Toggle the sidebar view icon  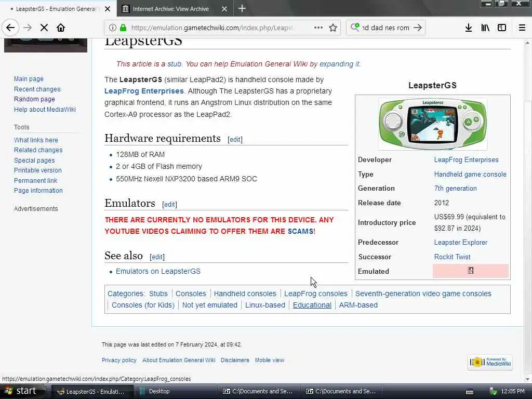point(502,28)
